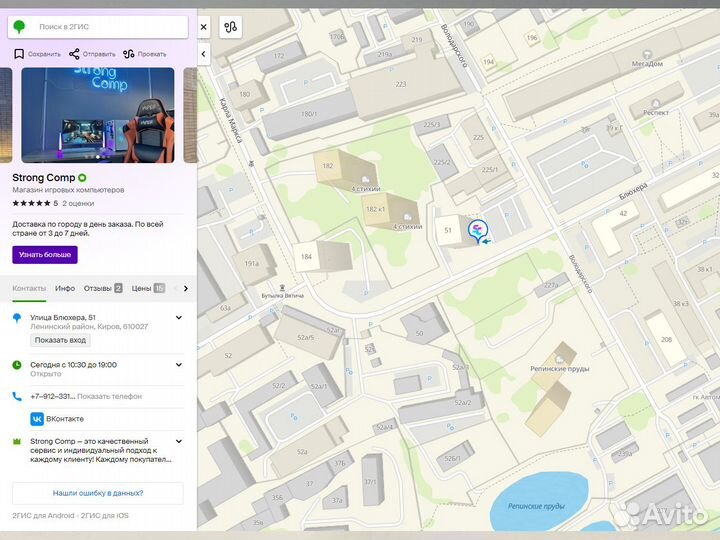This screenshot has width=720, height=540.
Task: Click 'Карла Маркса' street label
Action: (231, 121)
